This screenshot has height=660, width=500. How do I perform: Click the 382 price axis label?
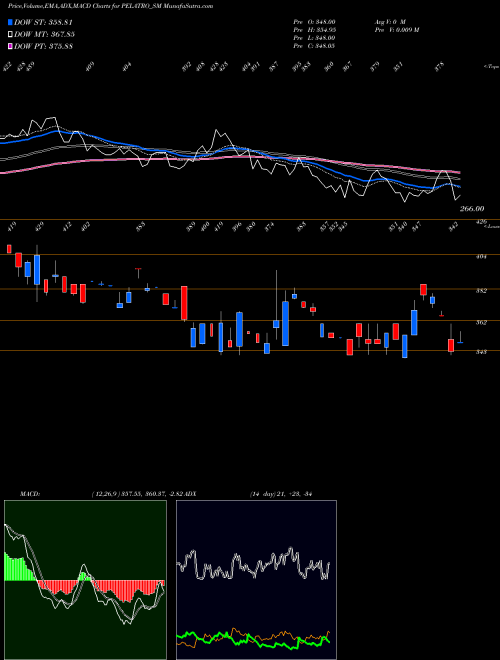click(x=482, y=290)
